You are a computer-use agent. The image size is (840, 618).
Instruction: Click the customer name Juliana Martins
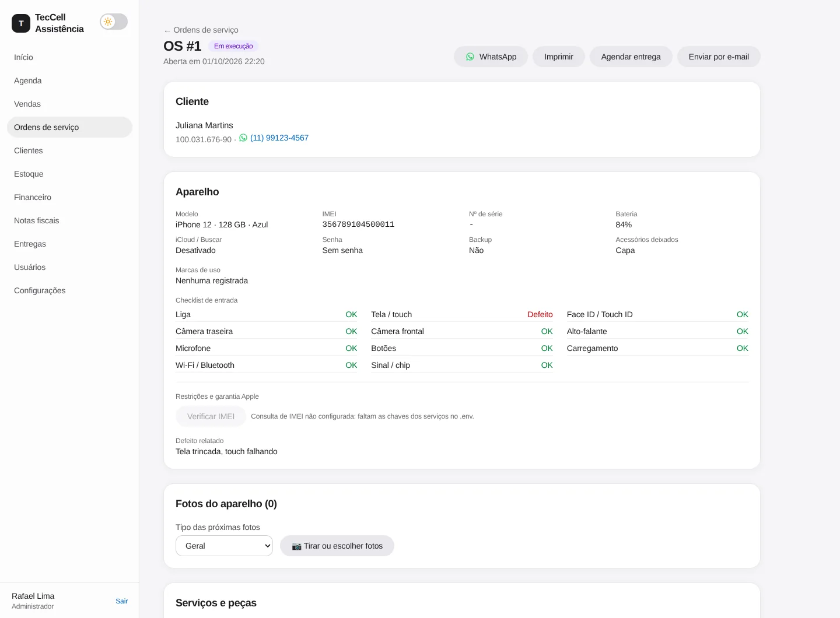pyautogui.click(x=204, y=125)
